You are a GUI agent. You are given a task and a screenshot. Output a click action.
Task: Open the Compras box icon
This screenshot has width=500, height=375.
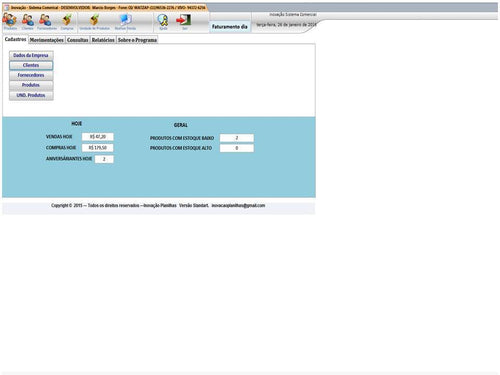pyautogui.click(x=67, y=21)
